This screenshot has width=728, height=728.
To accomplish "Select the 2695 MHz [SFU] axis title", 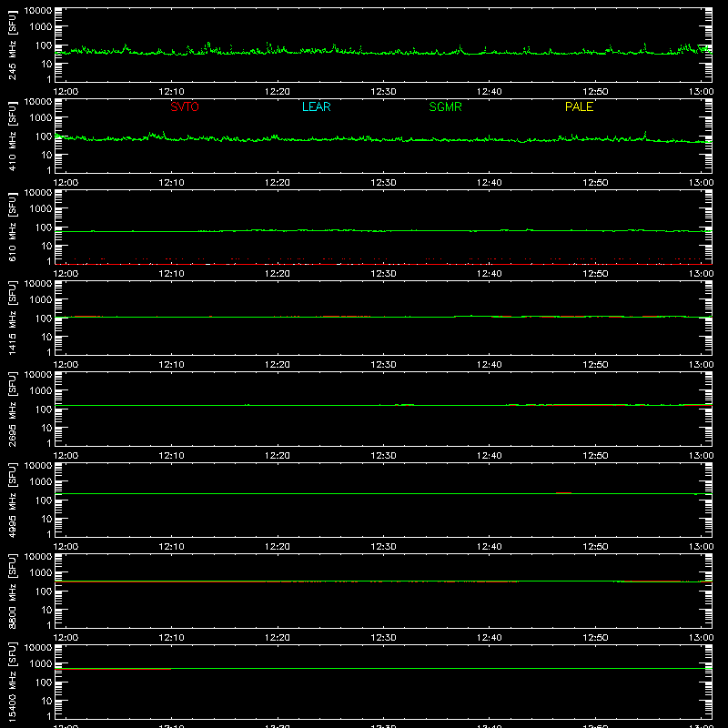I will pos(13,409).
